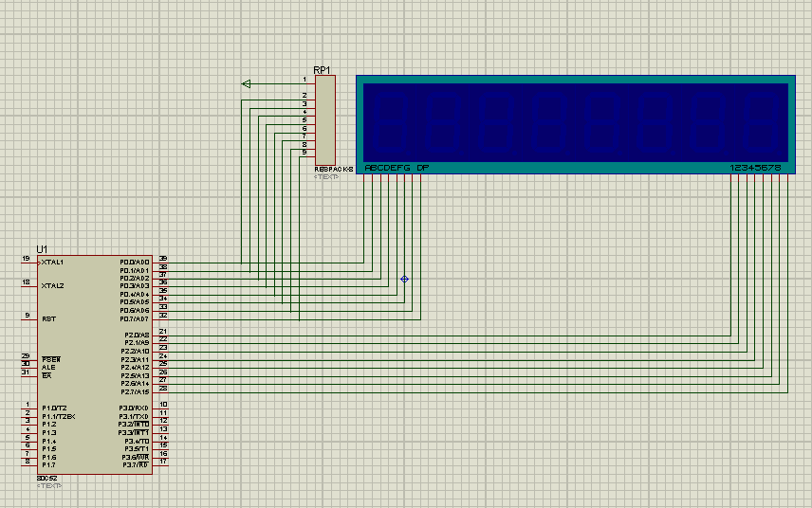Viewport: 812px width, 508px height.
Task: Select the 8-digit seven-segment display
Action: (576, 125)
